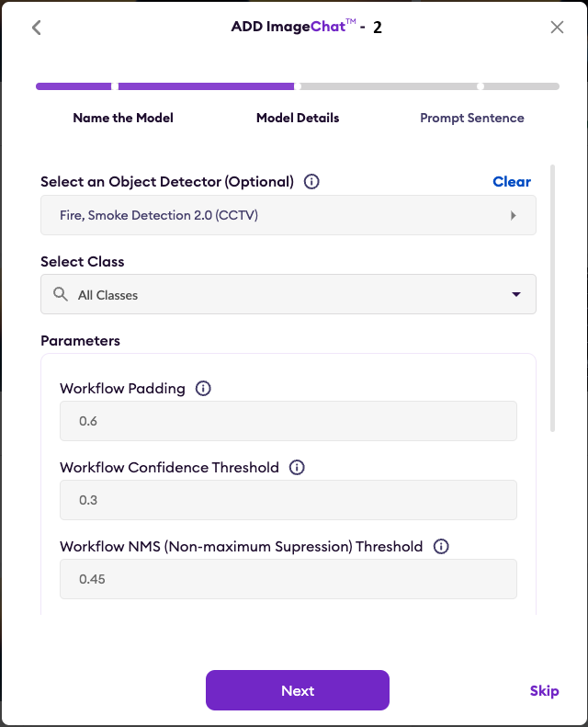Image resolution: width=588 pixels, height=727 pixels.
Task: Clear the selected object detector
Action: click(512, 182)
